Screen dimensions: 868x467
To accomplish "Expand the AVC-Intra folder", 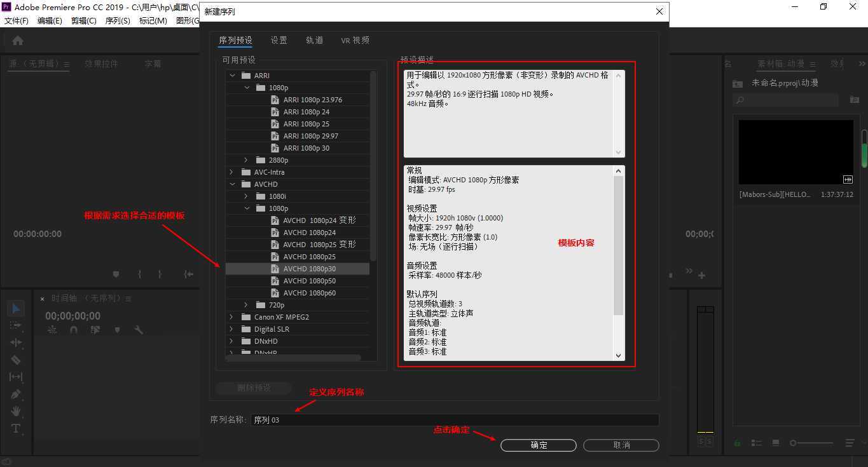I will (233, 172).
